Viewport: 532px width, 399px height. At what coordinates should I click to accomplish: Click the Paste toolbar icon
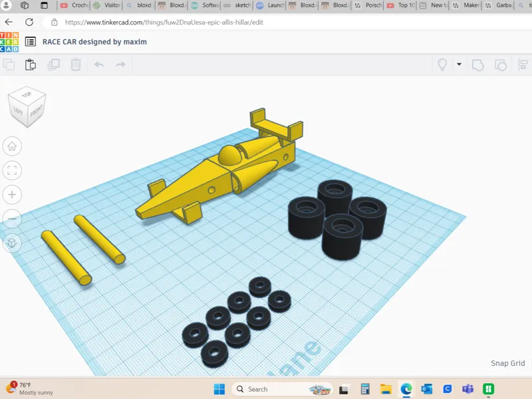coord(31,65)
